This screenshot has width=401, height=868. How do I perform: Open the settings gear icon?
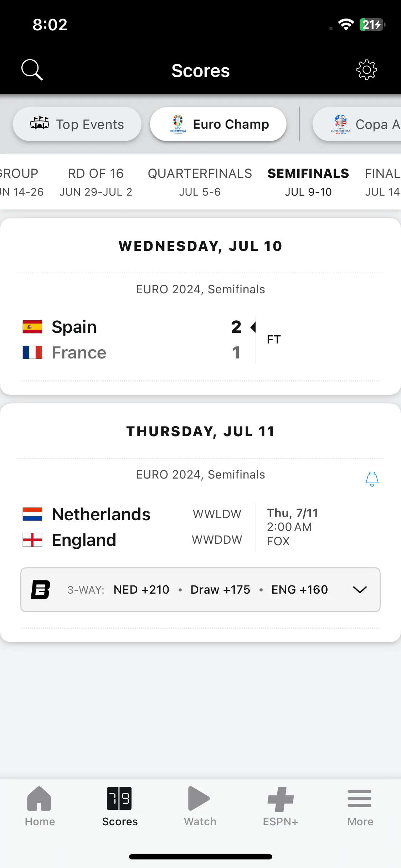[367, 70]
